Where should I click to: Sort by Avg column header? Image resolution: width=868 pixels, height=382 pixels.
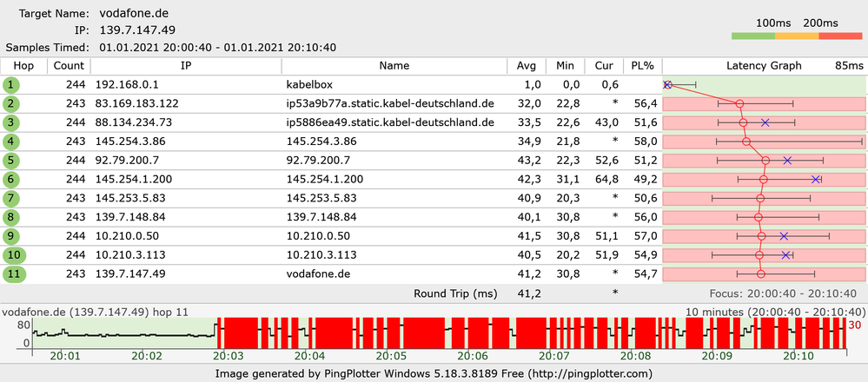(x=527, y=66)
